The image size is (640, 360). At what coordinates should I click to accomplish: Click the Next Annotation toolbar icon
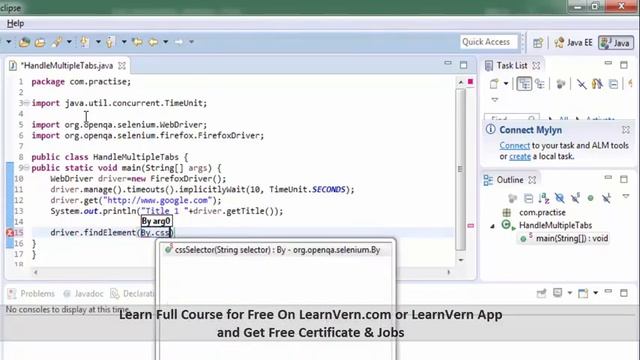(85, 42)
